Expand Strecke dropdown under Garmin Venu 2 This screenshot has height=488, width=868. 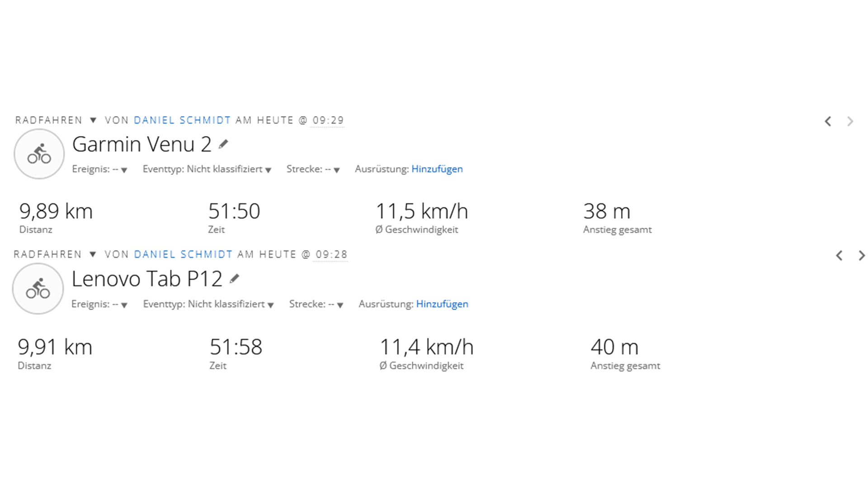coord(336,170)
